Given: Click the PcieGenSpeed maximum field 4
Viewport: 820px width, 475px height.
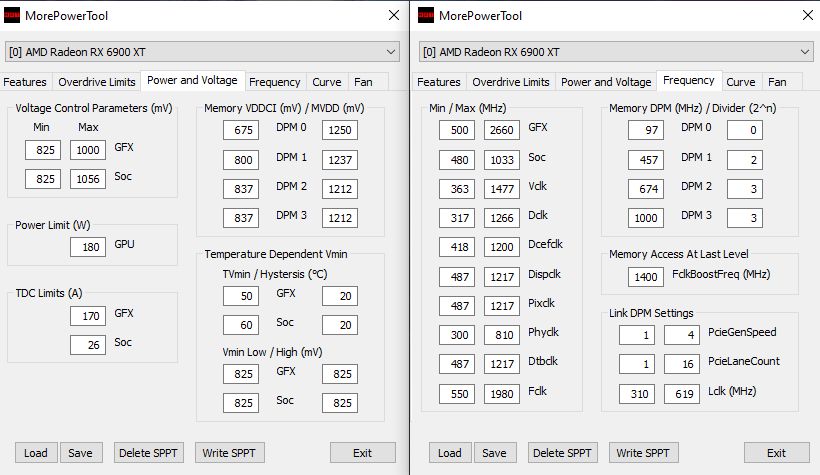Looking at the screenshot, I should point(682,335).
